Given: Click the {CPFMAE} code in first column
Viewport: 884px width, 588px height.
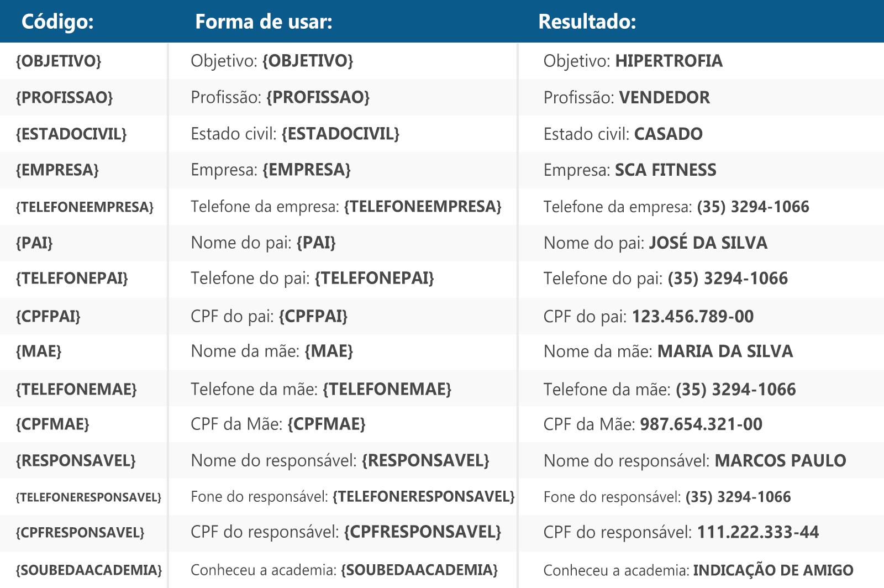Looking at the screenshot, I should pos(52,424).
